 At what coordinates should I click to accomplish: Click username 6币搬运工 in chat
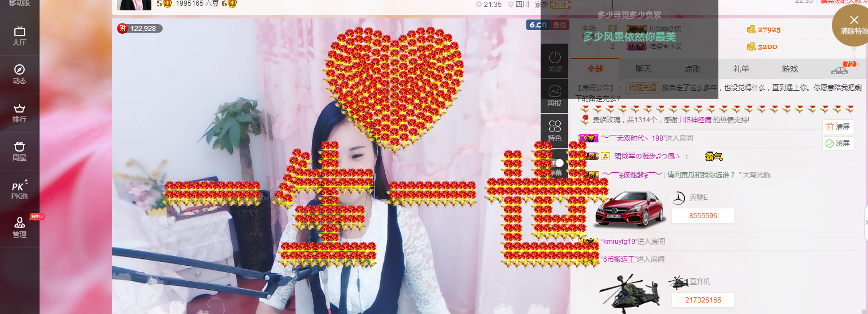pos(618,259)
